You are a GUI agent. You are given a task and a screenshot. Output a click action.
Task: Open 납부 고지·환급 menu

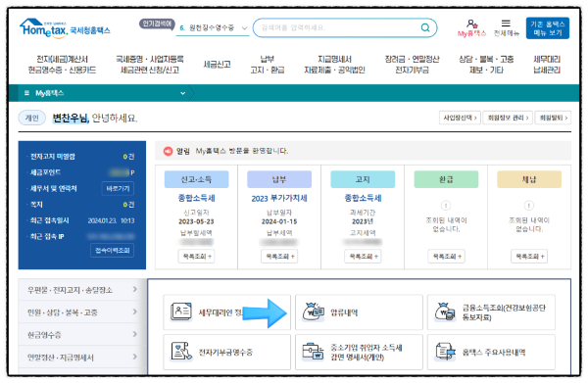[268, 65]
